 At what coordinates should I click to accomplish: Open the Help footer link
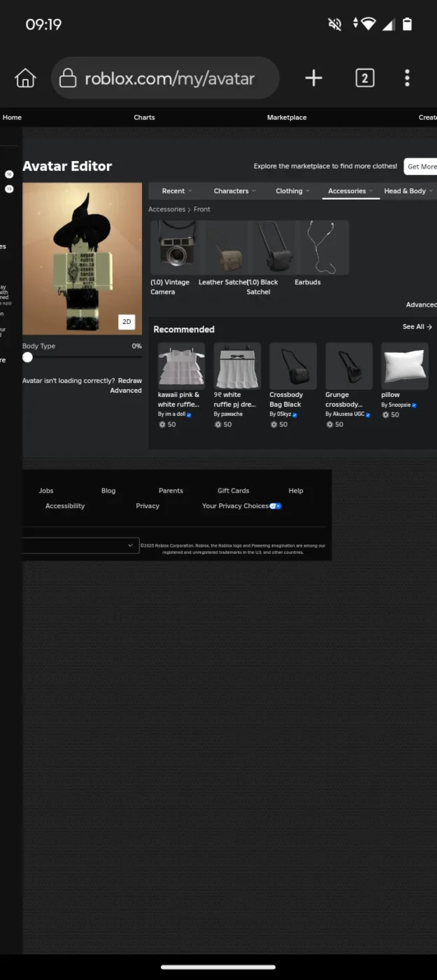tap(296, 491)
